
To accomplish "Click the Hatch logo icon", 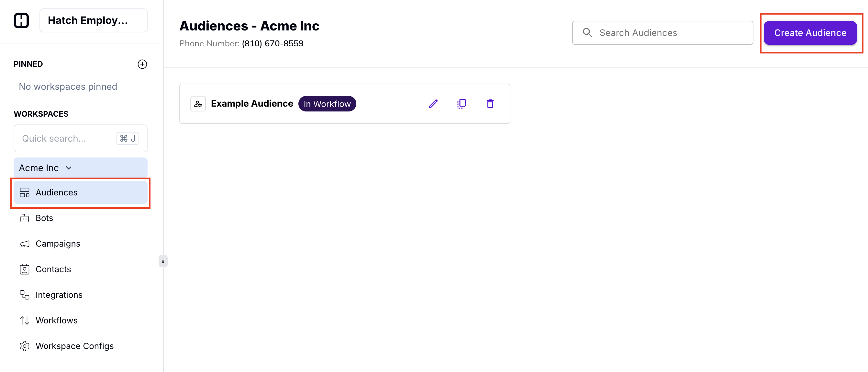I will point(21,20).
